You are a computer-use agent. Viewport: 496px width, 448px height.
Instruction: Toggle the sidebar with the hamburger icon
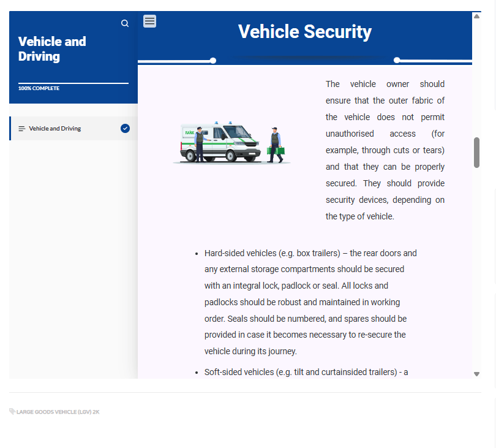point(149,21)
